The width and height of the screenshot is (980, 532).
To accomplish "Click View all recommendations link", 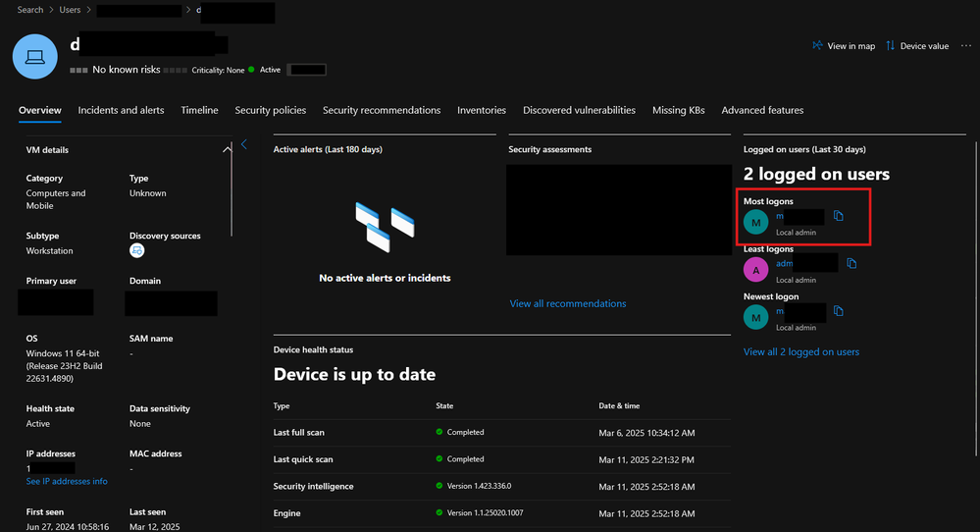I will [568, 304].
